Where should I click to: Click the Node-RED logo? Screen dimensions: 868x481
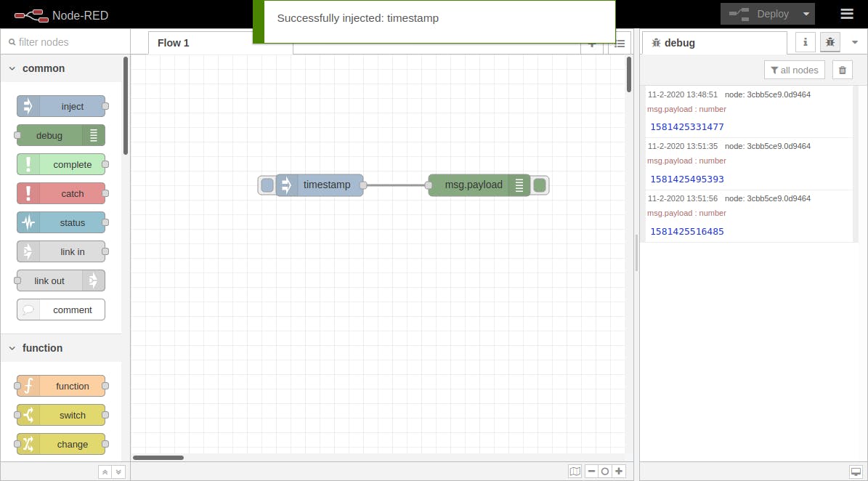pos(61,15)
